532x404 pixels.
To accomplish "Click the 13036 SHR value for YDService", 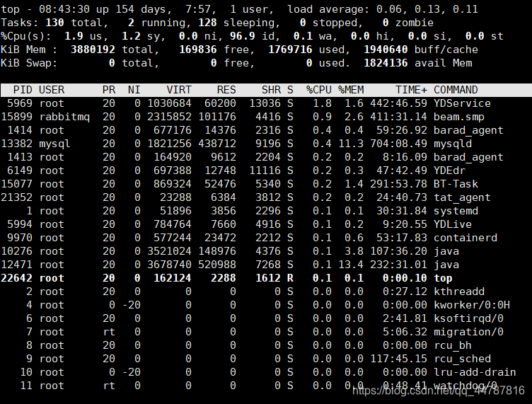I will [x=265, y=103].
